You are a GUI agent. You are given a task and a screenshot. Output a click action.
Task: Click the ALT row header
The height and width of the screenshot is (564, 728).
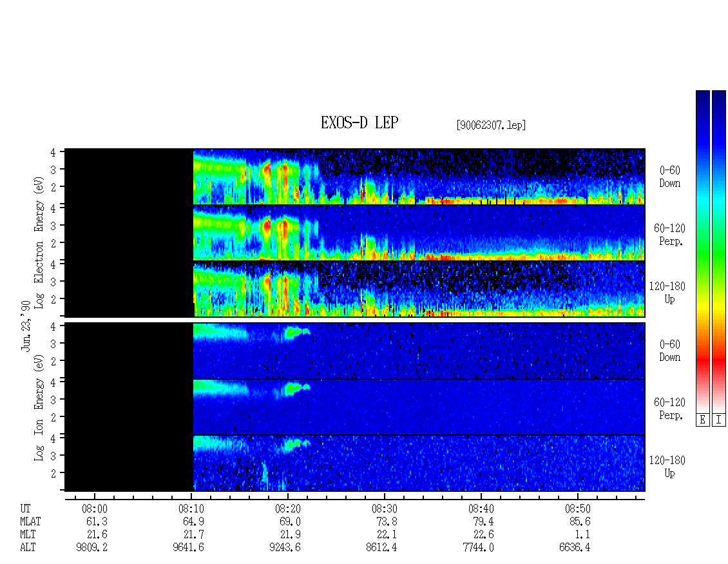pos(28,548)
